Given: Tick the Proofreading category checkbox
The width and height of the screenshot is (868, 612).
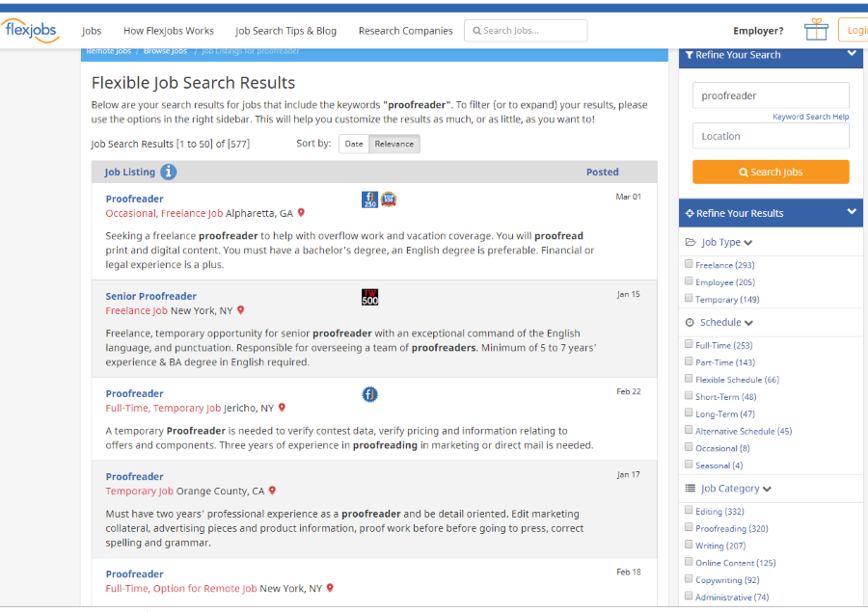Looking at the screenshot, I should click(x=689, y=528).
